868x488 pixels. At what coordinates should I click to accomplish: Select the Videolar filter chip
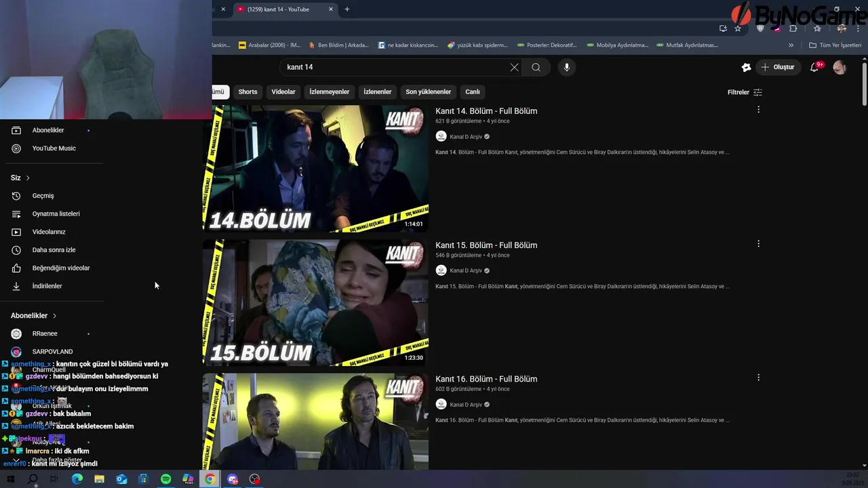pyautogui.click(x=283, y=92)
